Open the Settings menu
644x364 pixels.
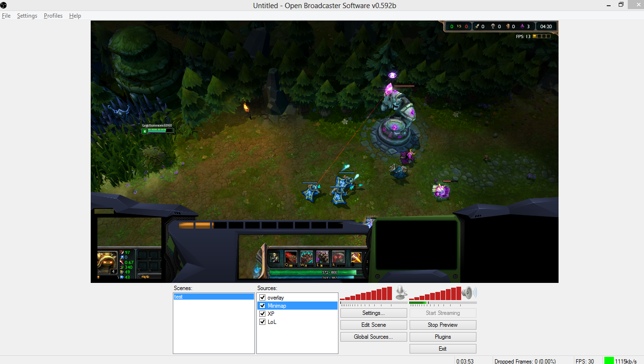click(27, 16)
